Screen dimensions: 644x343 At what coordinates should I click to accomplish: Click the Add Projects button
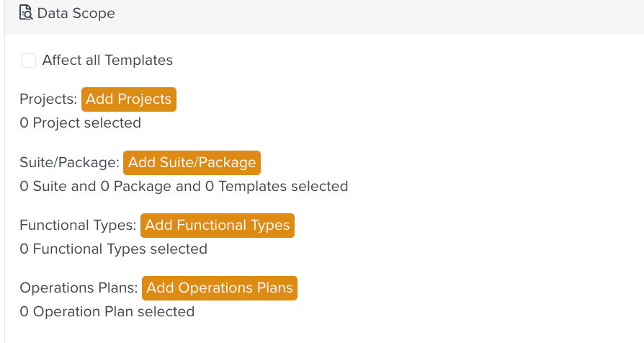129,99
